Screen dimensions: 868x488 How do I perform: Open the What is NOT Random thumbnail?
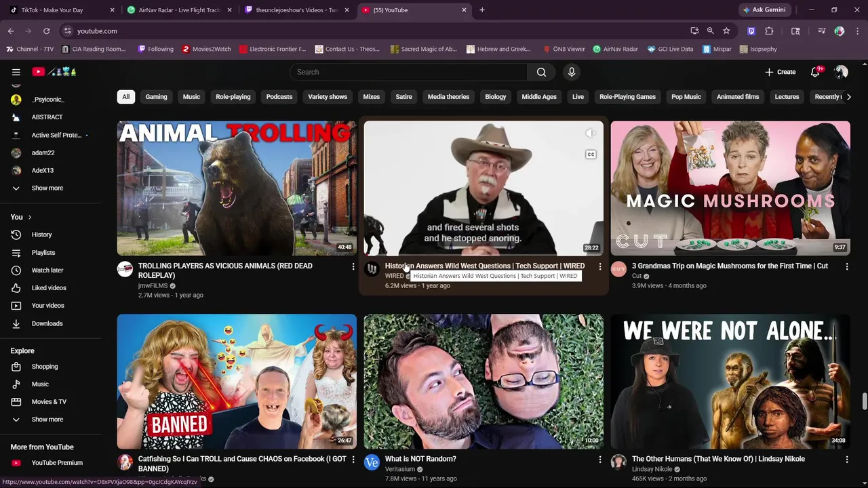pyautogui.click(x=484, y=382)
